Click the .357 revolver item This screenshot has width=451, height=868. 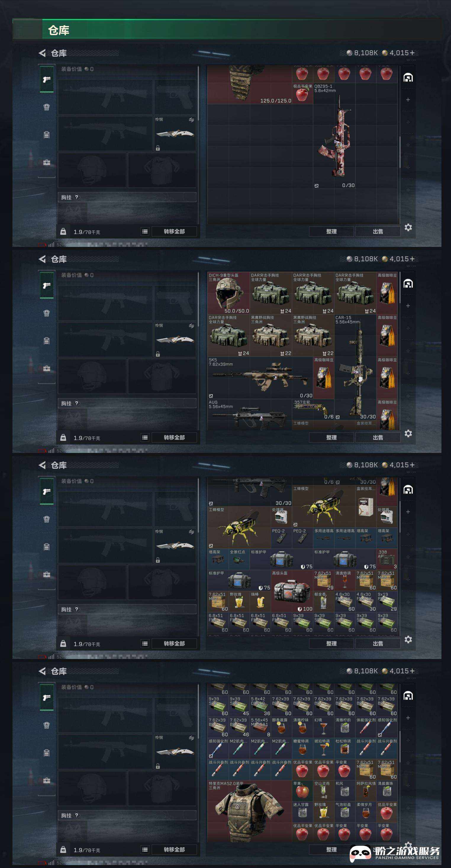pyautogui.click(x=313, y=409)
